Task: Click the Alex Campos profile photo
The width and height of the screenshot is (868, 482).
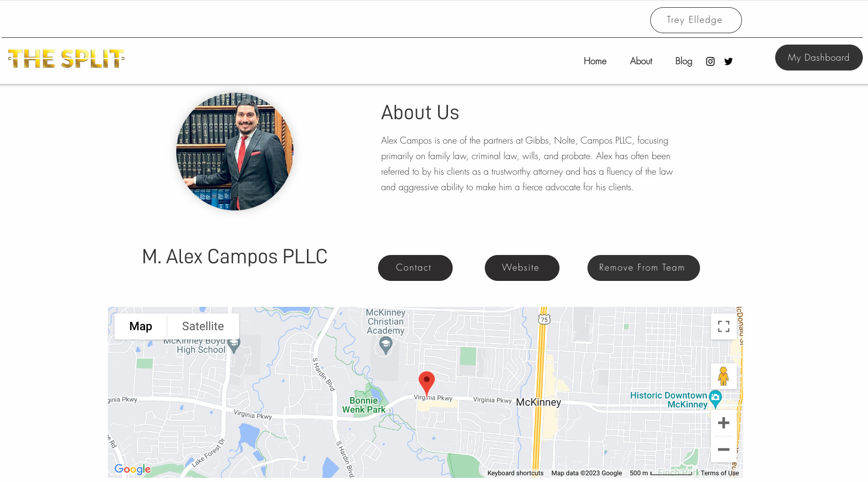Action: coord(235,152)
